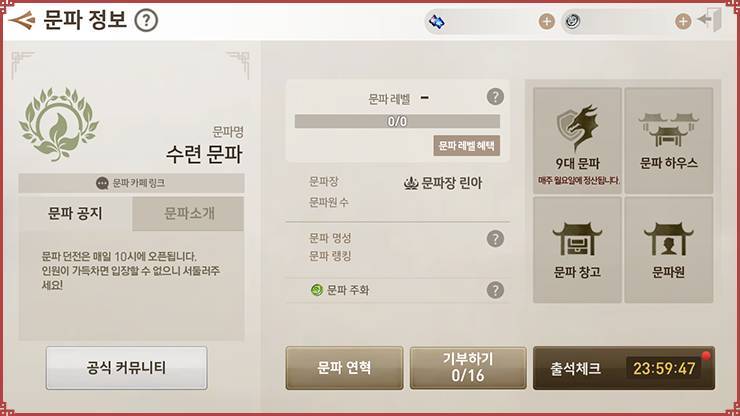Open the 문파 하우스 building tile
The width and height of the screenshot is (740, 416).
[669, 141]
